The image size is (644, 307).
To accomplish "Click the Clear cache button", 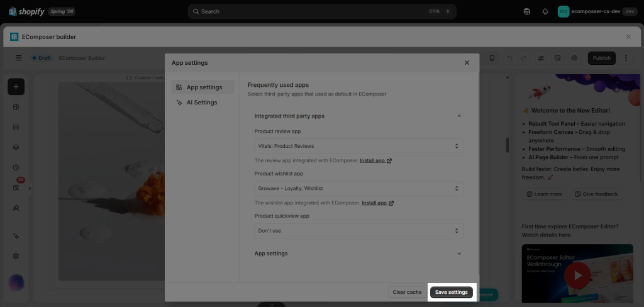I will coord(407,292).
